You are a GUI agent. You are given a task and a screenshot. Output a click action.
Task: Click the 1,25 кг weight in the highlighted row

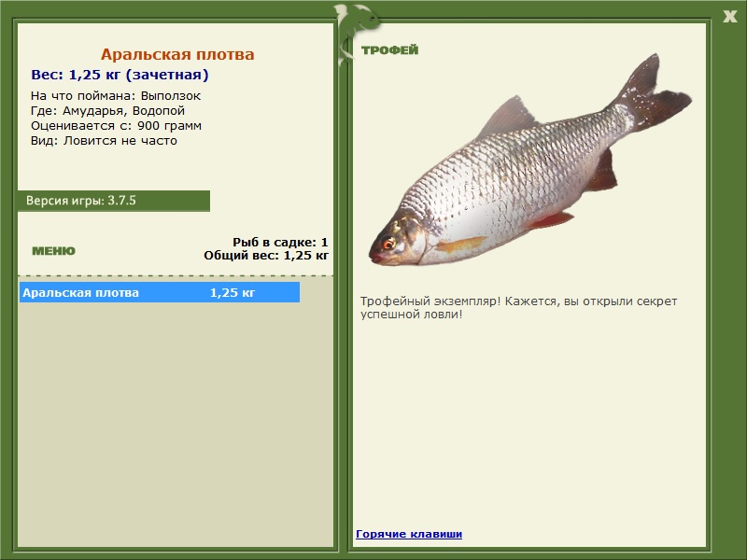233,292
